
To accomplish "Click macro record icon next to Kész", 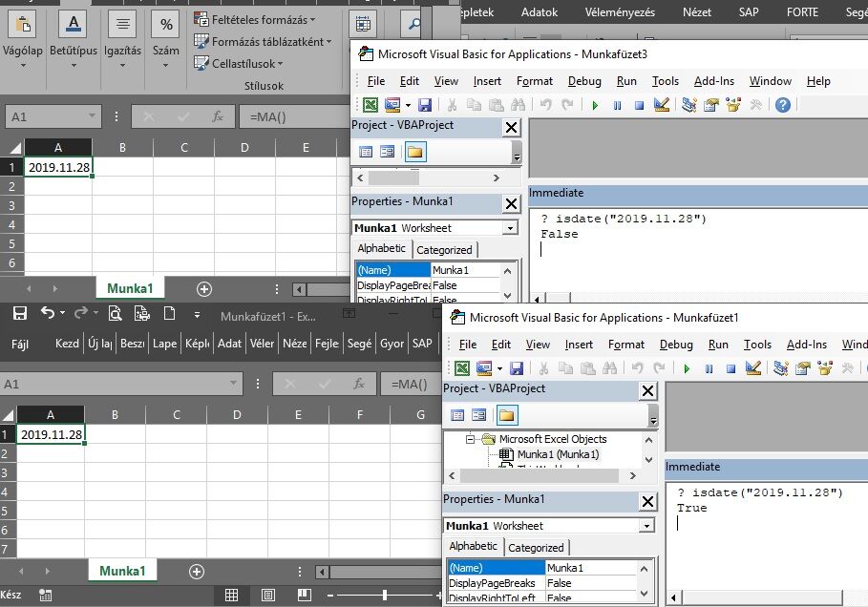I will click(x=46, y=596).
